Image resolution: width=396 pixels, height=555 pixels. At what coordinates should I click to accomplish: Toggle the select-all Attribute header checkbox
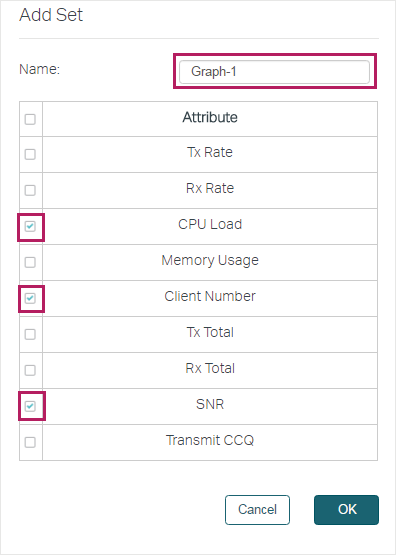coord(30,119)
